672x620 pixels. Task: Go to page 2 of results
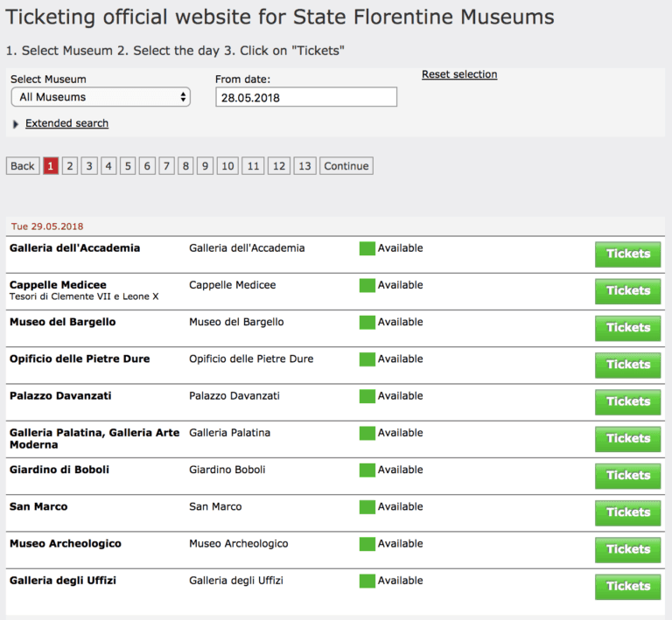click(70, 166)
